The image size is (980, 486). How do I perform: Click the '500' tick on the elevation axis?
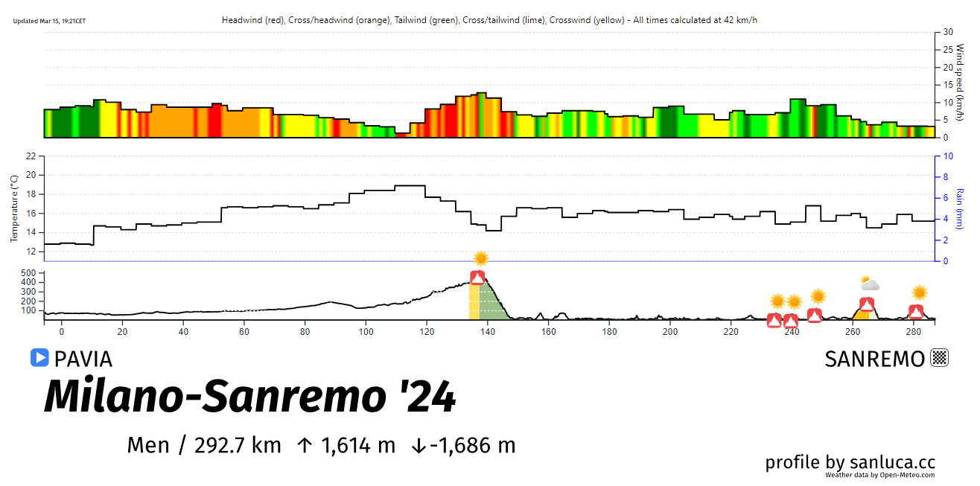tap(29, 273)
